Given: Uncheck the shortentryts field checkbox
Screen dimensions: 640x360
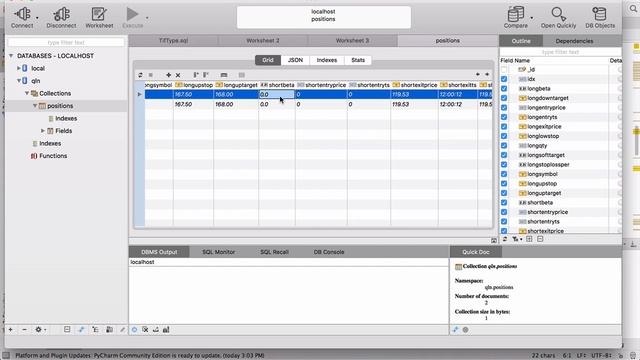Looking at the screenshot, I should (x=504, y=222).
